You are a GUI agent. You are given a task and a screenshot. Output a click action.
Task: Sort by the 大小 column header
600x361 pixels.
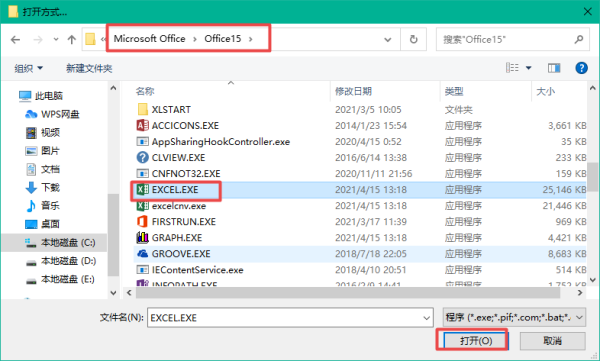click(x=545, y=91)
